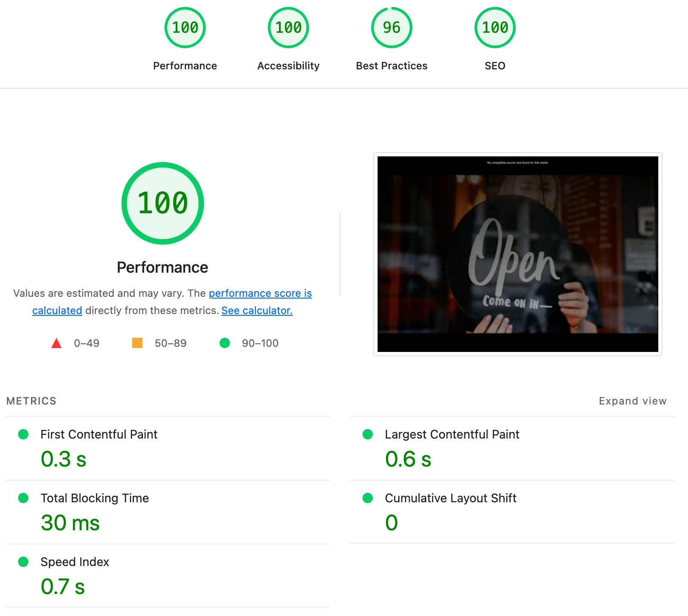
Task: Click the Total Blocking Time metric label
Action: coord(95,498)
